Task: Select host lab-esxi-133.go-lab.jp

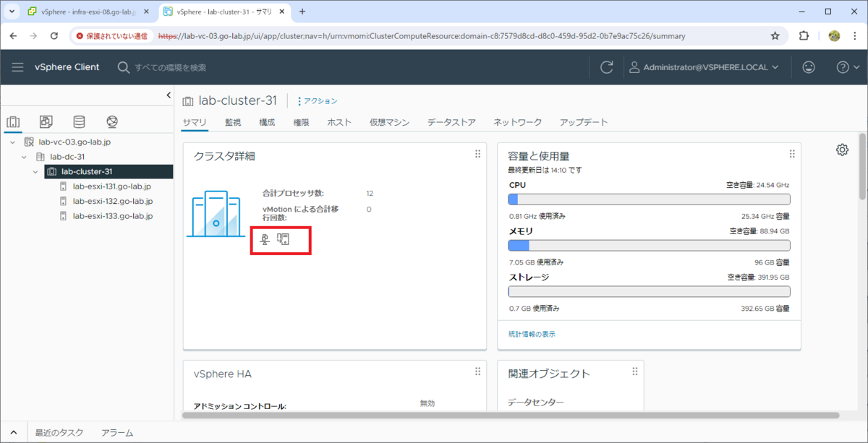Action: (113, 216)
